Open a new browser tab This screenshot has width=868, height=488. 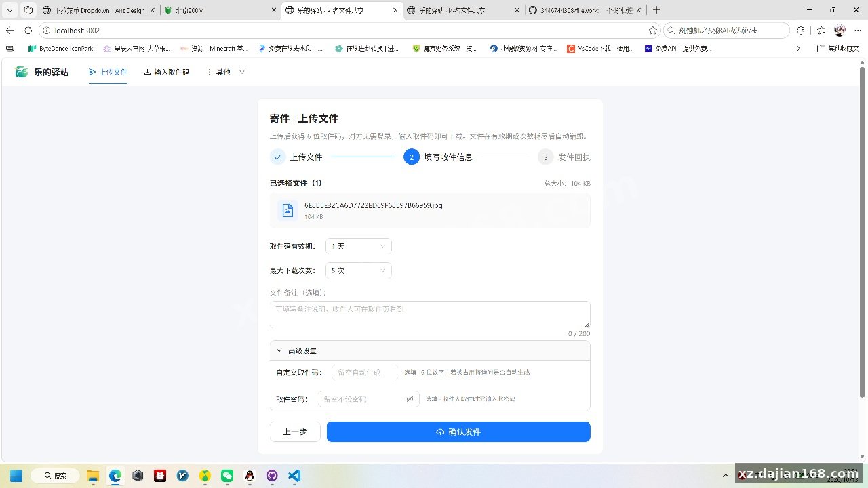point(656,10)
